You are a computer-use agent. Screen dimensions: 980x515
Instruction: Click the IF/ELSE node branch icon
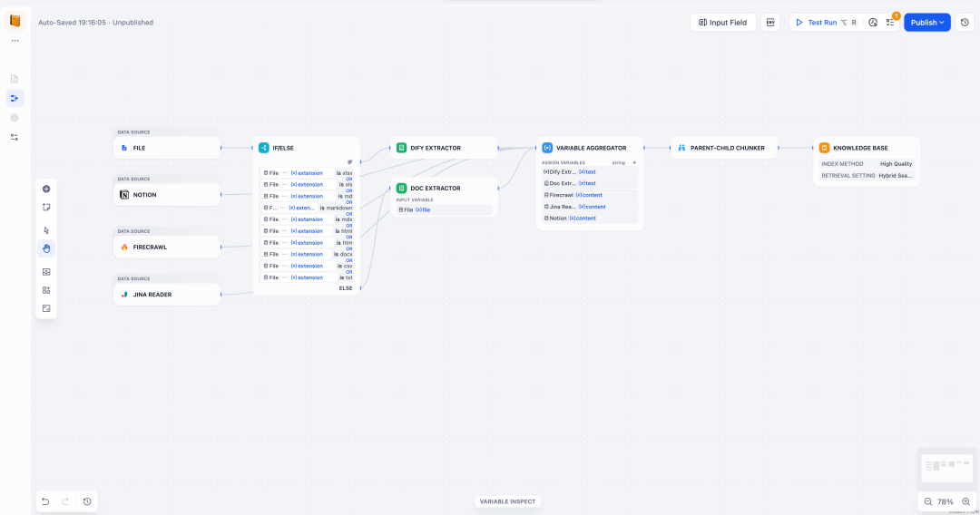[264, 148]
